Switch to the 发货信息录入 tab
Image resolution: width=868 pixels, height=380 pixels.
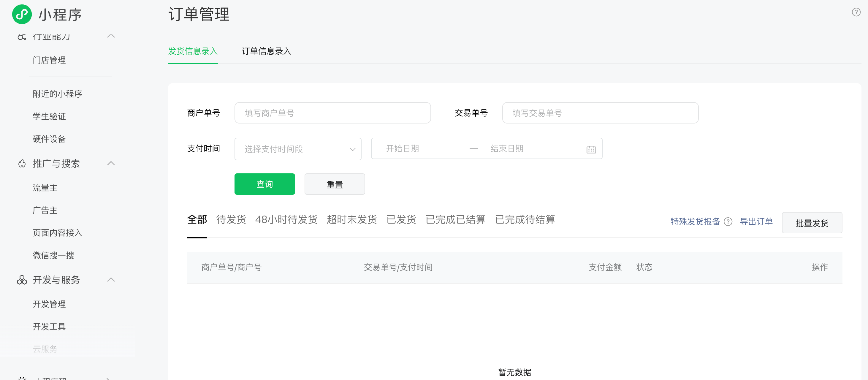click(x=193, y=51)
